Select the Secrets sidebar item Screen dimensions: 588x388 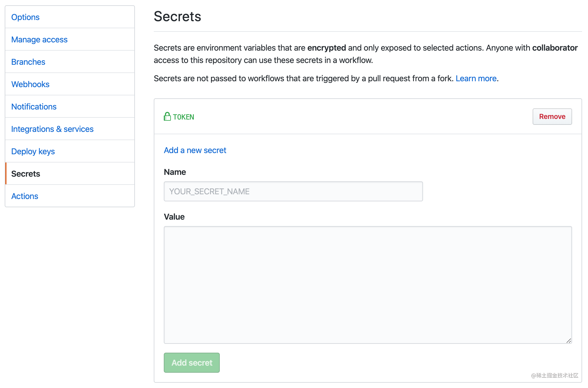point(70,174)
